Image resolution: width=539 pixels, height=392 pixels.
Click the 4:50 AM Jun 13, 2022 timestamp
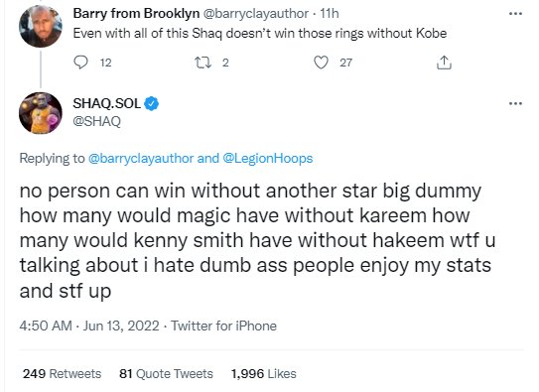pos(89,326)
